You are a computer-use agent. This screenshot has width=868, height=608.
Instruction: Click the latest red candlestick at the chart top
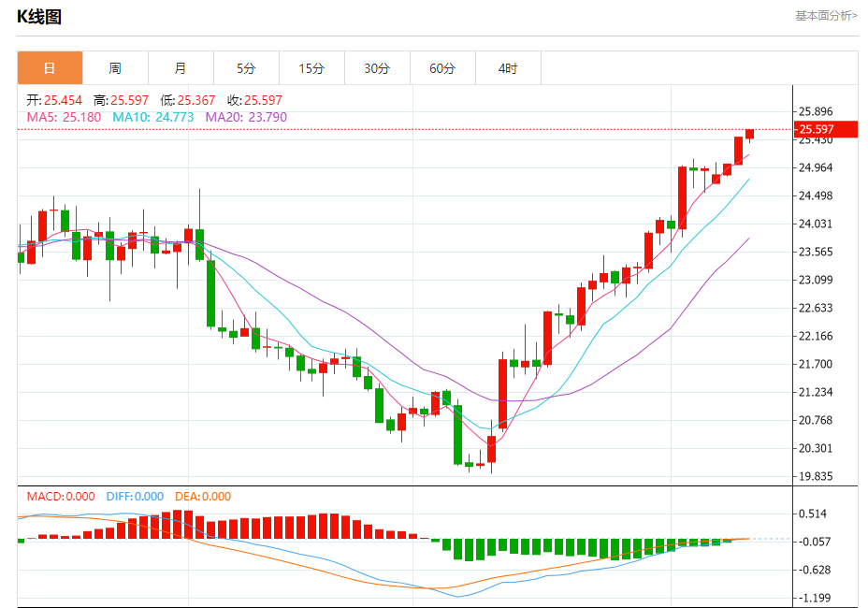point(749,134)
